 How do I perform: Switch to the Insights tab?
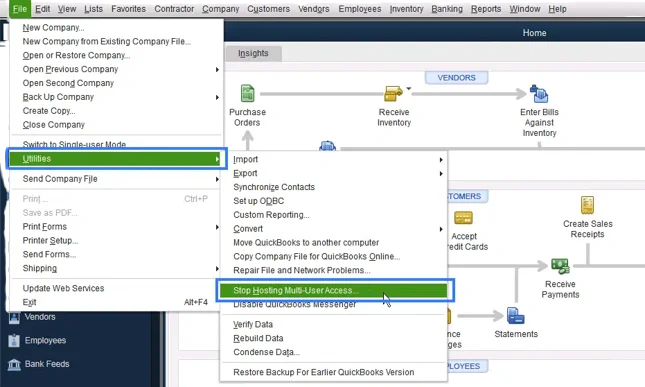[253, 53]
